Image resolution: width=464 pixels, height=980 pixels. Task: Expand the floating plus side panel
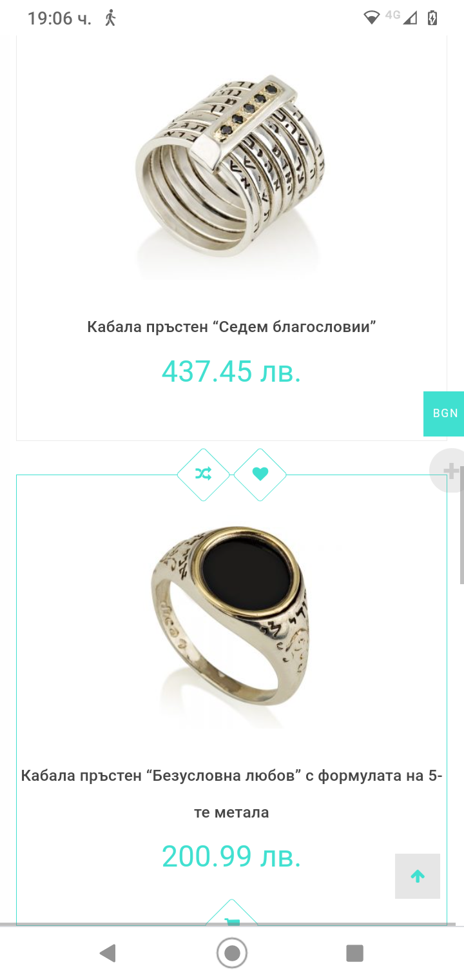(450, 471)
